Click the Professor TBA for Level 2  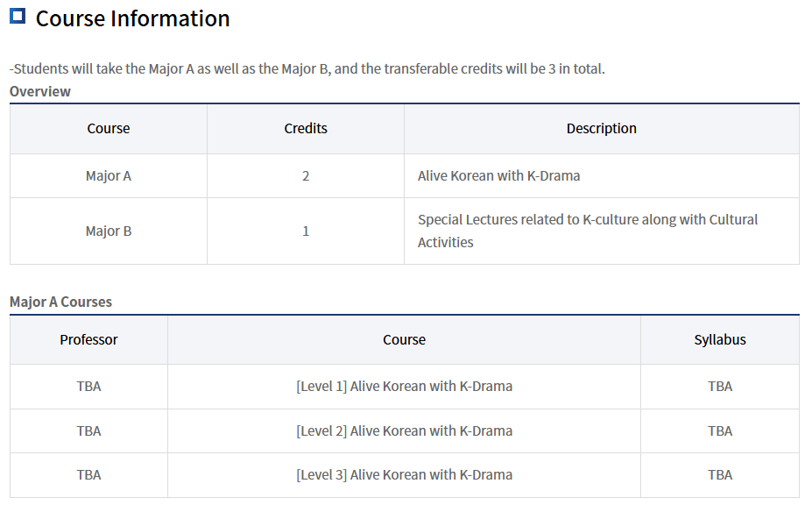pos(88,430)
